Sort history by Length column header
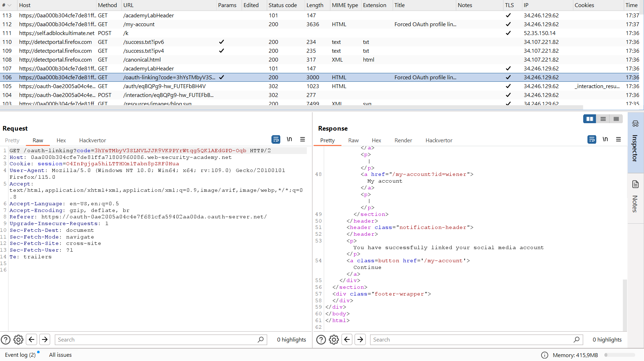Viewport: 644px width, 361px height. click(x=317, y=5)
